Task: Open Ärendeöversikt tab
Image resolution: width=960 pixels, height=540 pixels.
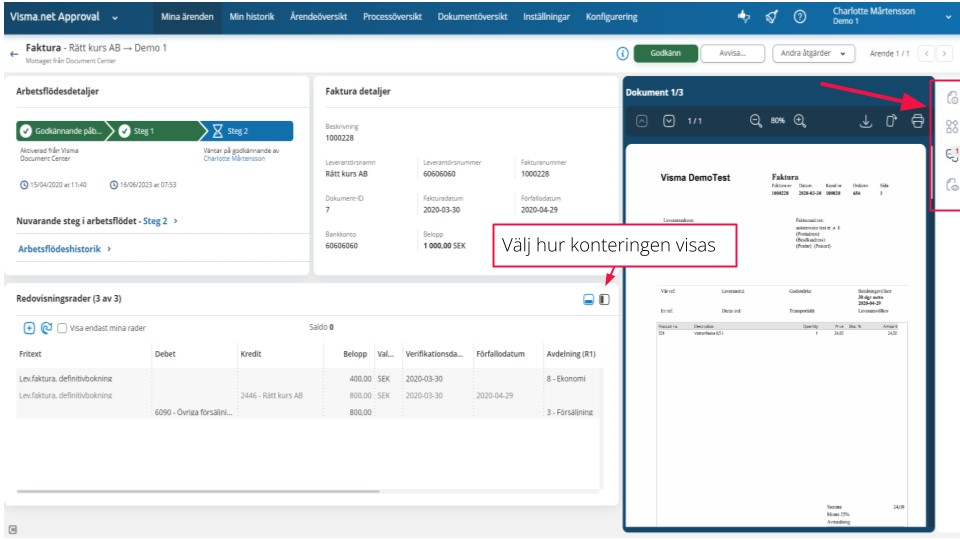Action: click(318, 17)
